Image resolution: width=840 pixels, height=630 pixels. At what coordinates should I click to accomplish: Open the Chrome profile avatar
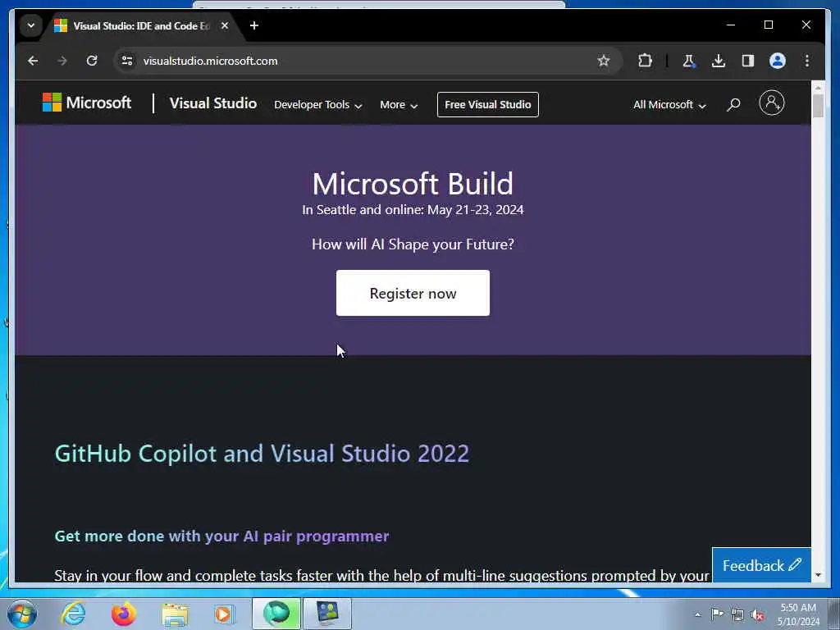(x=778, y=61)
